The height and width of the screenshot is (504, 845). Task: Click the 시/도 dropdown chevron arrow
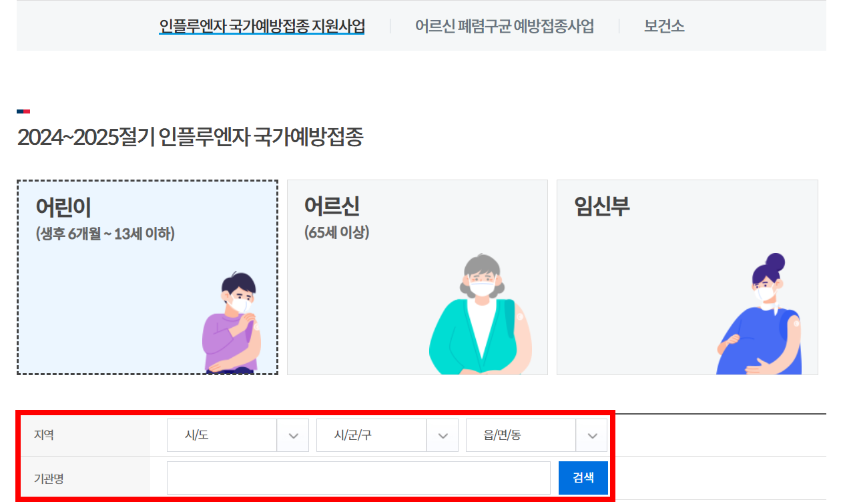pyautogui.click(x=293, y=435)
